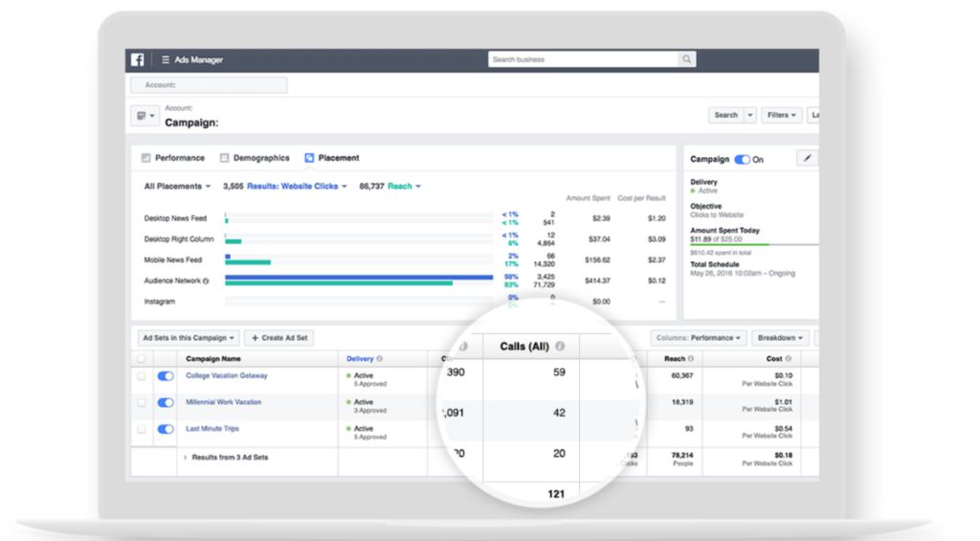Click into the Search business field
The height and width of the screenshot is (541, 980).
coord(583,59)
